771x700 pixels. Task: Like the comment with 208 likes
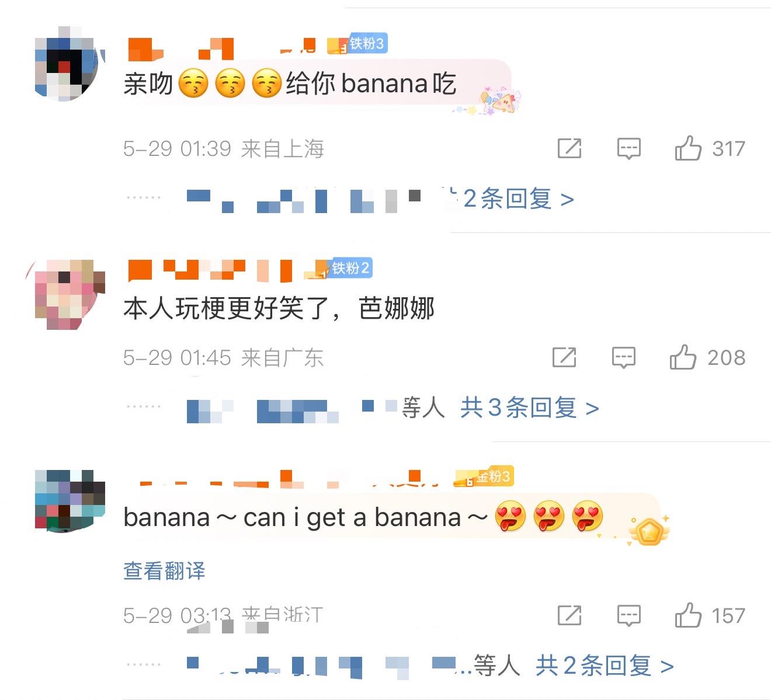pyautogui.click(x=683, y=357)
